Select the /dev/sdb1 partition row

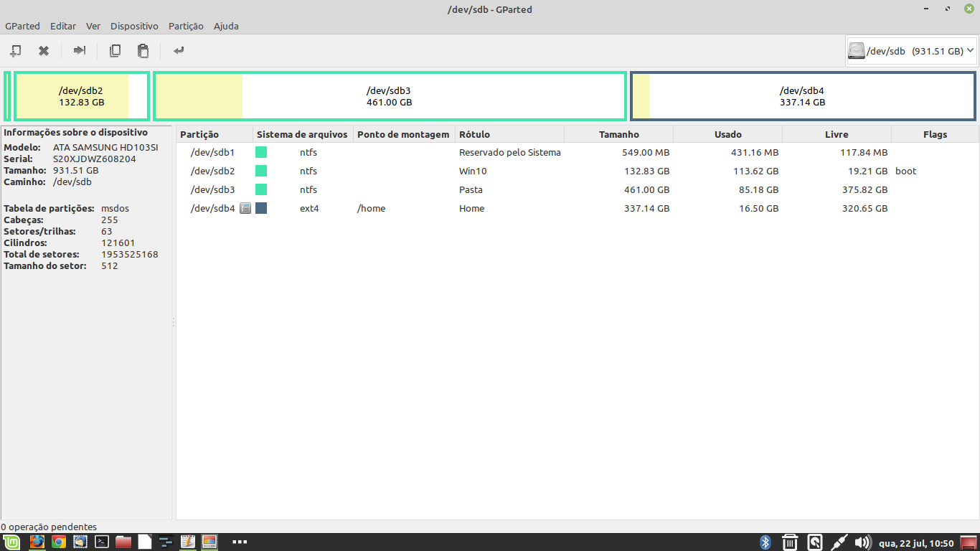(578, 152)
